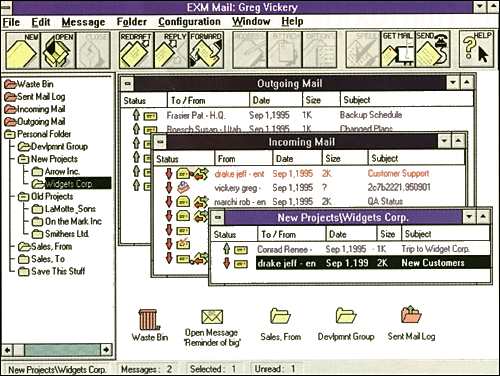Viewport: 500px width, 376px height.
Task: Select the minimized Waste Bin desktop icon
Action: 150,324
